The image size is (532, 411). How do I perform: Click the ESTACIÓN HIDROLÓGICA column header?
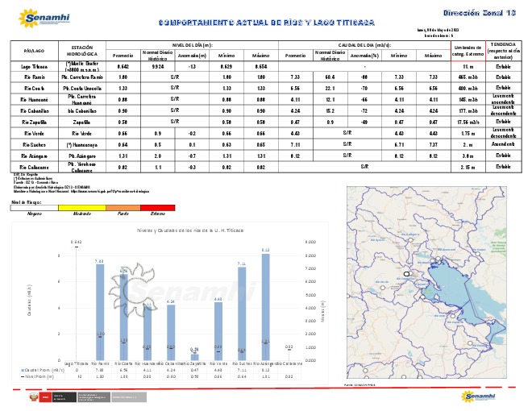pyautogui.click(x=83, y=51)
